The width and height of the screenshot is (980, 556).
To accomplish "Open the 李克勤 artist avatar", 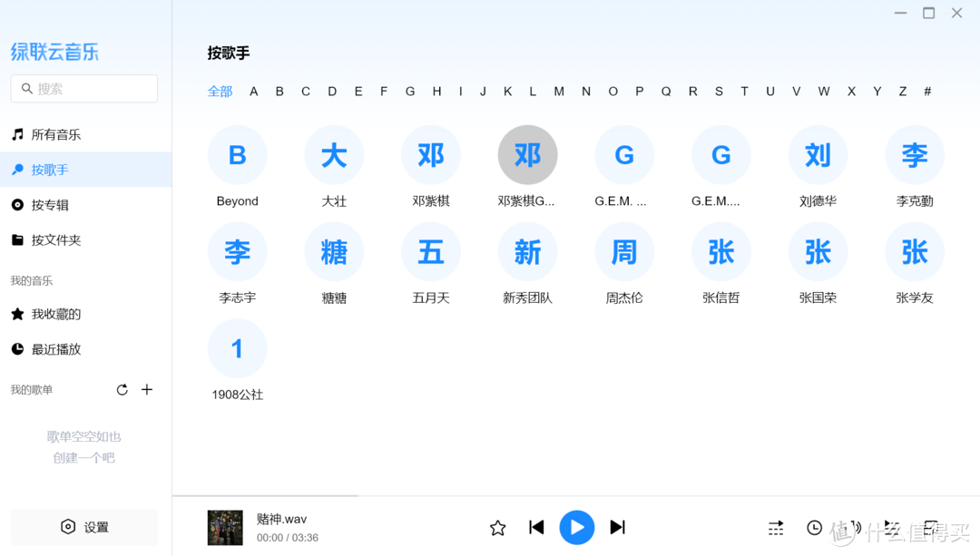I will pos(915,155).
